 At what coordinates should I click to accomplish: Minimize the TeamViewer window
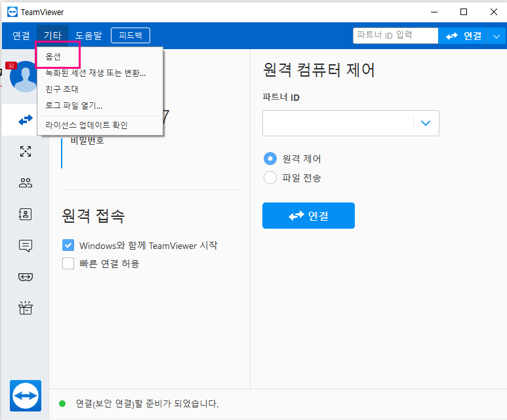(434, 12)
